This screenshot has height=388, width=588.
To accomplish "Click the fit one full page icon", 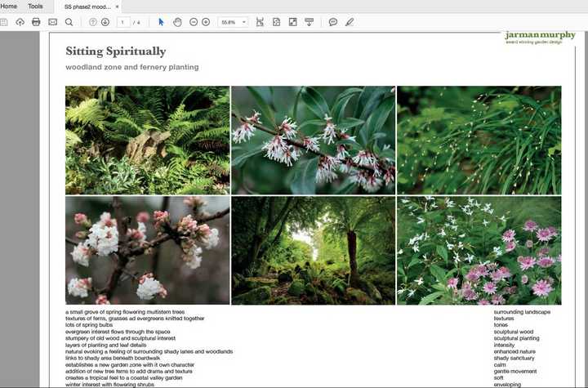I will (x=276, y=22).
